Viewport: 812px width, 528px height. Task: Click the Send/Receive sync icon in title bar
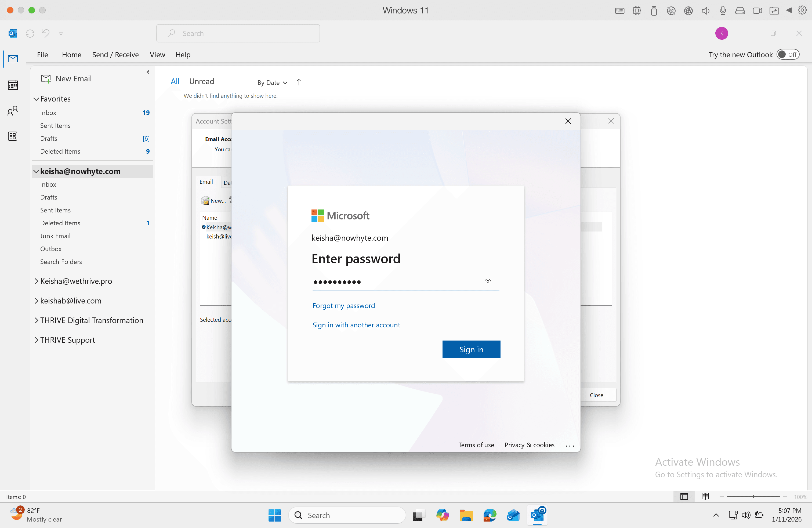point(30,33)
